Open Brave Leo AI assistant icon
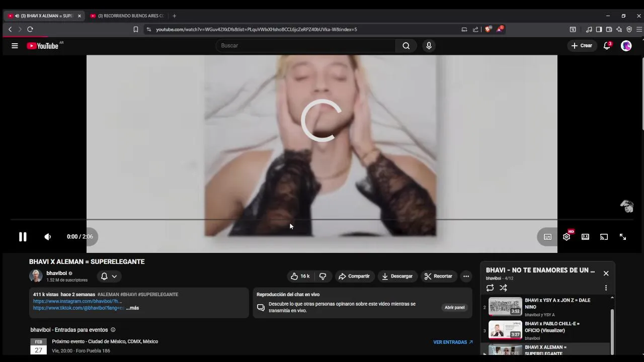 (x=619, y=29)
